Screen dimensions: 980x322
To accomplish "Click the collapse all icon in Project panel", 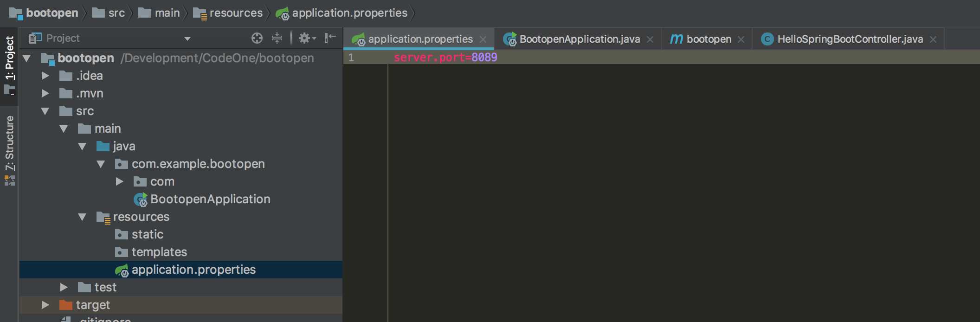I will [x=277, y=38].
